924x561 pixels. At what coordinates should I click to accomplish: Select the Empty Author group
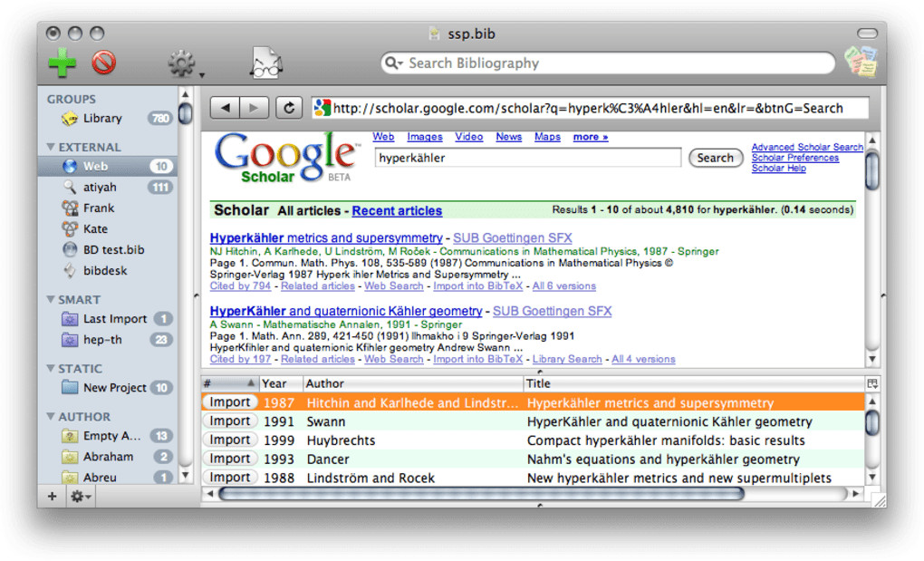108,436
